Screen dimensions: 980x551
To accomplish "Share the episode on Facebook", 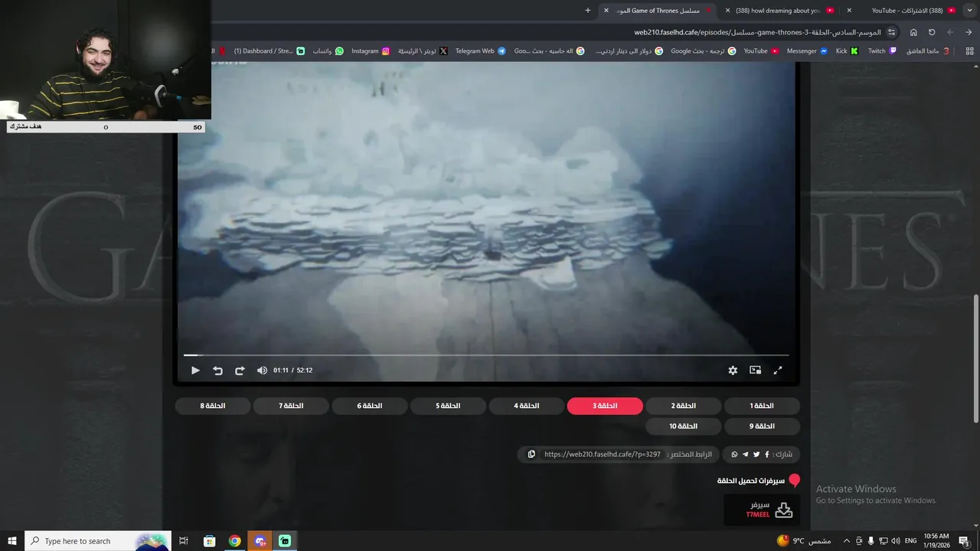I will click(767, 455).
